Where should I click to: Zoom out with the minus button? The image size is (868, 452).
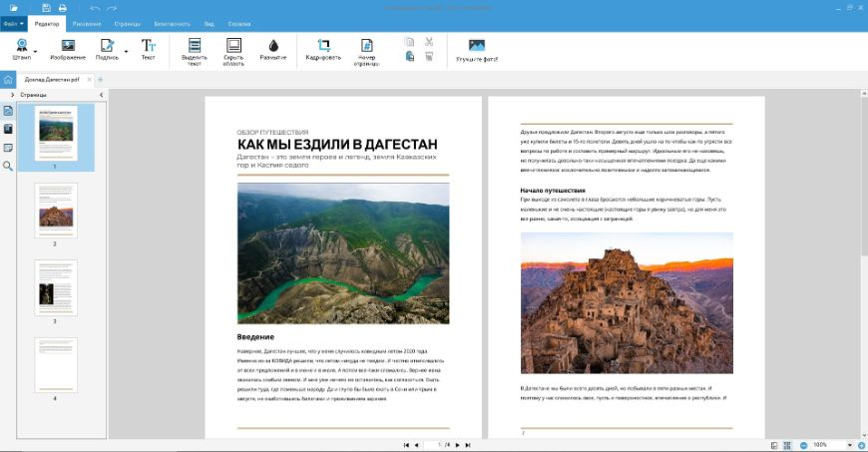point(804,445)
